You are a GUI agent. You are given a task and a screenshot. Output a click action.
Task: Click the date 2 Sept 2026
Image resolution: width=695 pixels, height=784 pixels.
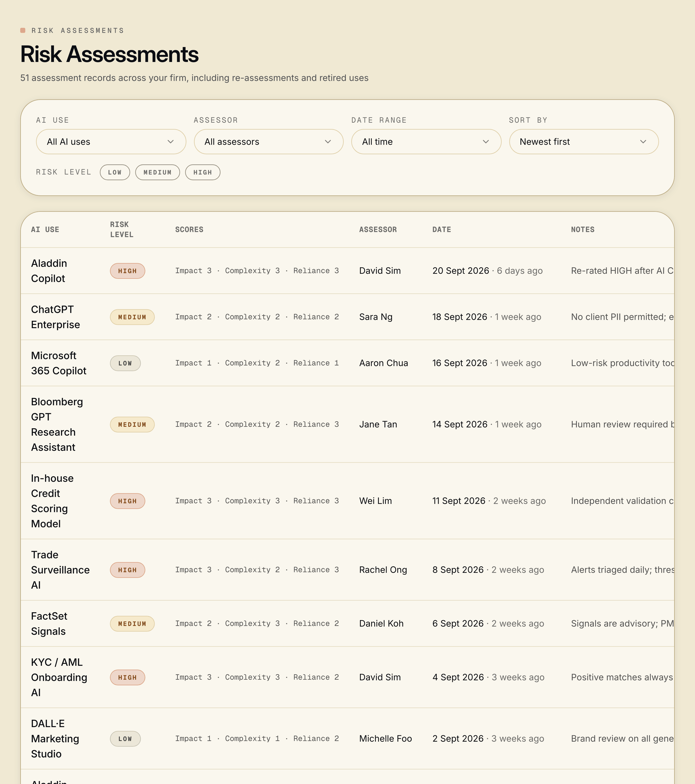(458, 739)
